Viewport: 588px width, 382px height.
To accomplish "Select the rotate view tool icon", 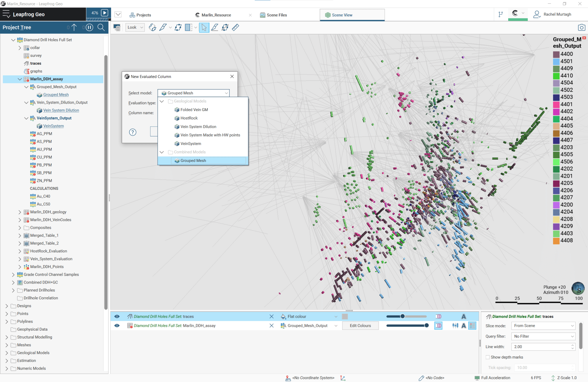I will [x=152, y=28].
